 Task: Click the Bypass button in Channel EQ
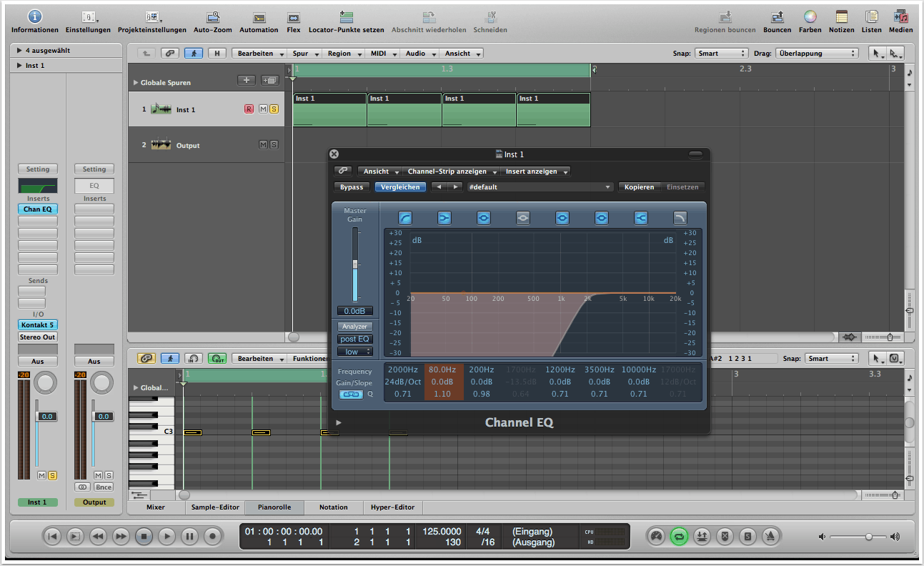click(x=351, y=187)
